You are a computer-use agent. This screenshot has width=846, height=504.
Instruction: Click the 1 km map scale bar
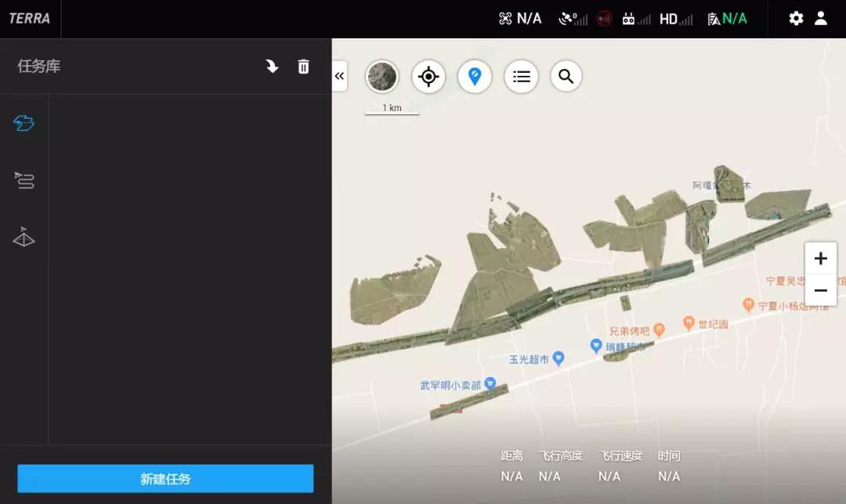[392, 108]
